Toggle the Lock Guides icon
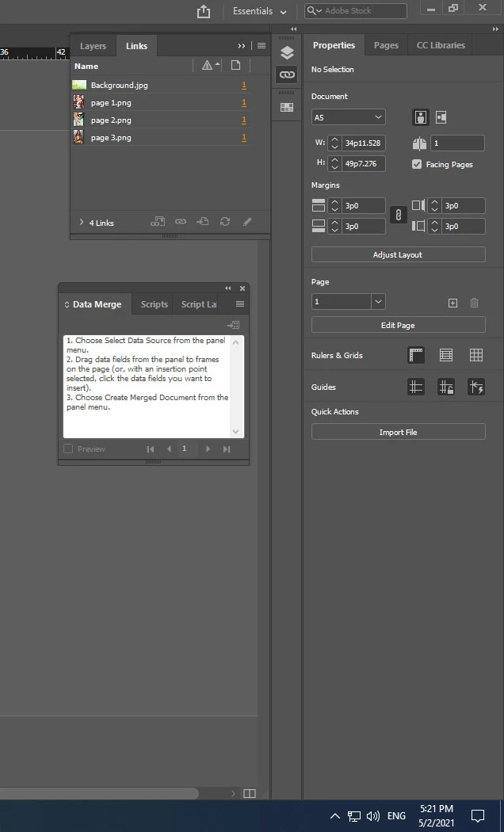The width and height of the screenshot is (504, 832). [x=446, y=387]
